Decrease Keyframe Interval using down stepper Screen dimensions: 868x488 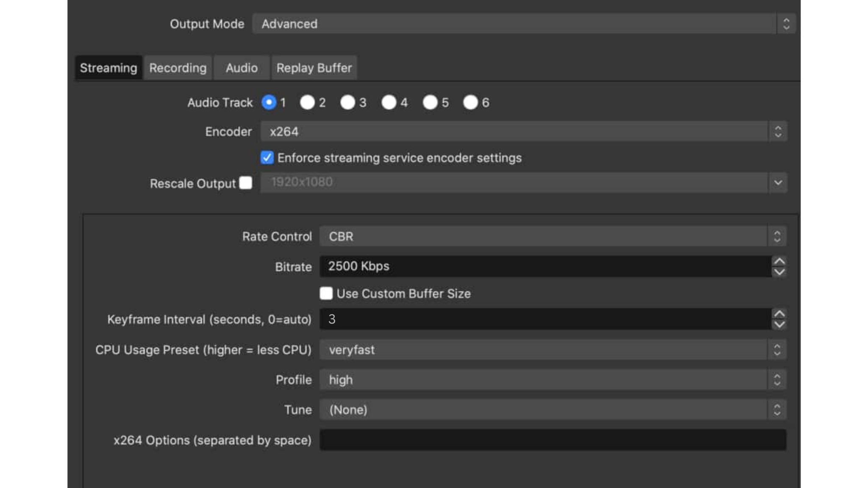point(780,325)
